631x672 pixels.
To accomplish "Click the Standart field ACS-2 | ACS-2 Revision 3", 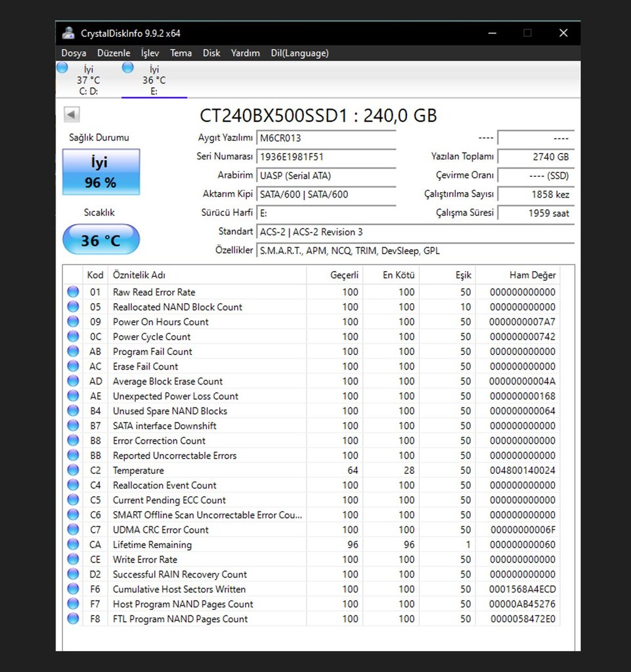I will coord(415,232).
